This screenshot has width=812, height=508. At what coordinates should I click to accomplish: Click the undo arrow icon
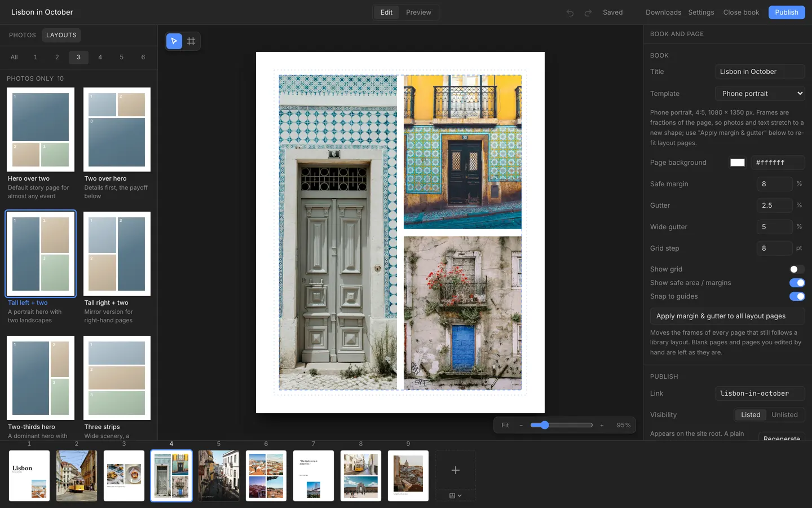[x=570, y=12]
